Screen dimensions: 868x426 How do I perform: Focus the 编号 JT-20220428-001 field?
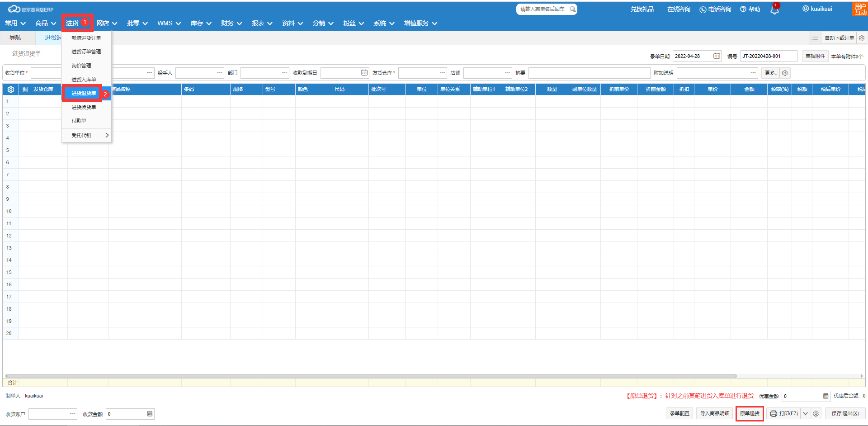[769, 56]
